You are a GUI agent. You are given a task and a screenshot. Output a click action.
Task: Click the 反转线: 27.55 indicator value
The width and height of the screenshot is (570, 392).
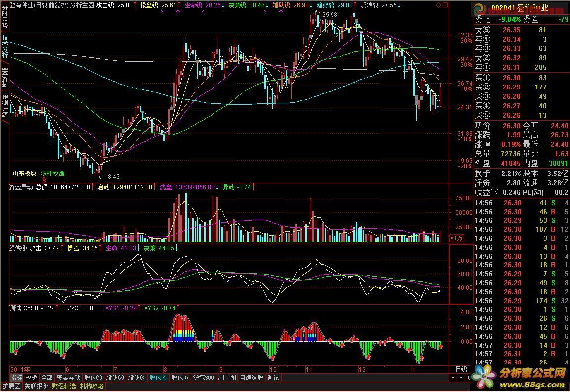380,5
